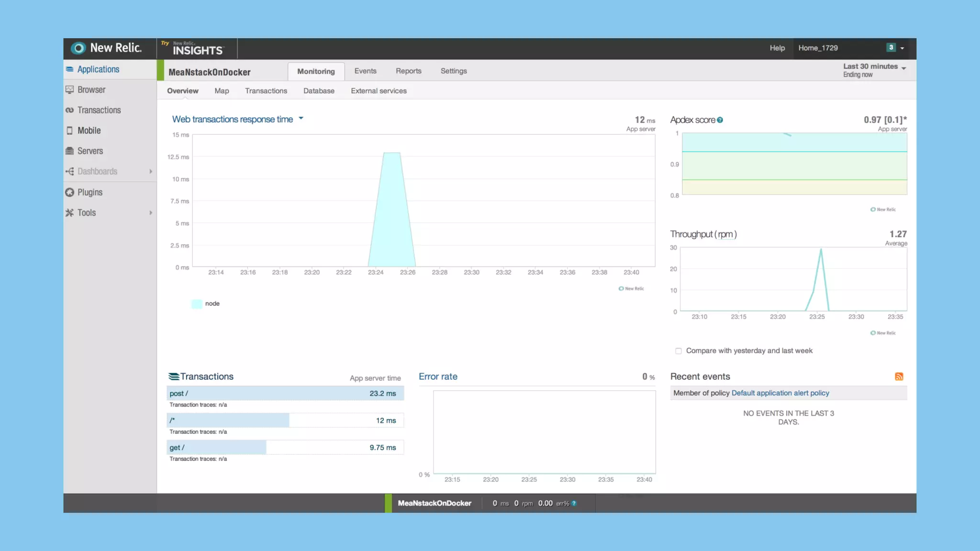
Task: Click the Help link in top bar
Action: 777,48
